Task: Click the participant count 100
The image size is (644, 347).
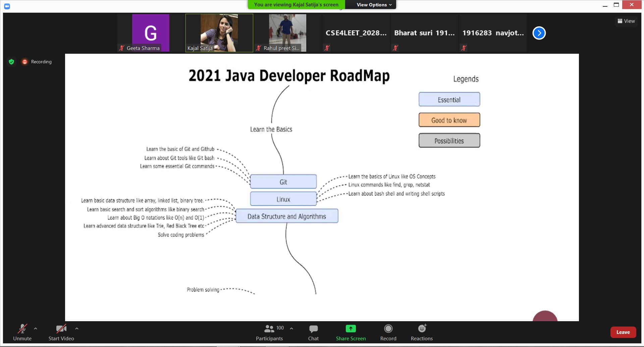Action: tap(280, 328)
